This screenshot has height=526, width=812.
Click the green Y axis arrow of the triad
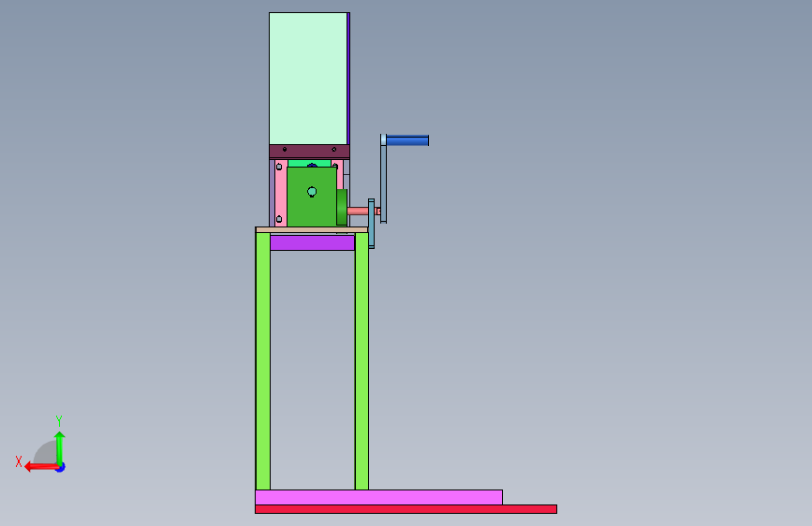point(60,447)
